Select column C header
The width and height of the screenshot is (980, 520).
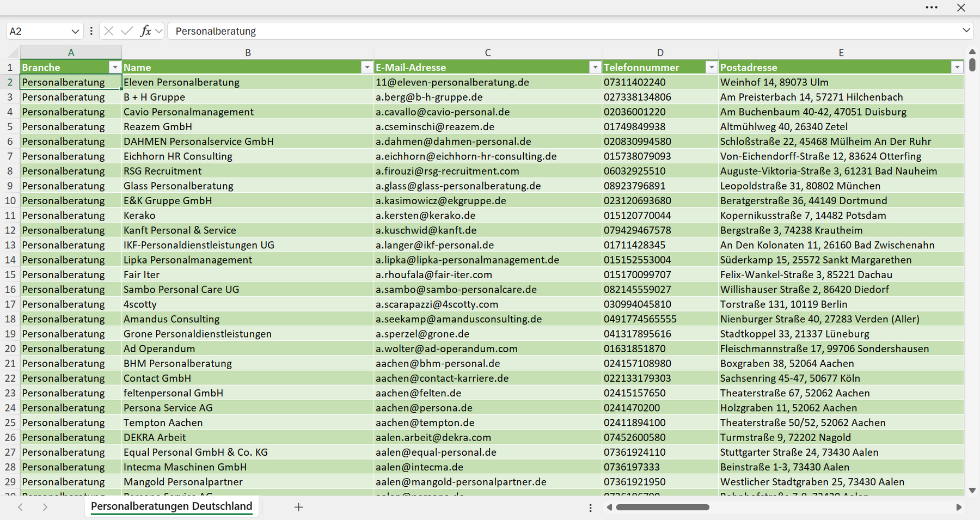pyautogui.click(x=488, y=52)
